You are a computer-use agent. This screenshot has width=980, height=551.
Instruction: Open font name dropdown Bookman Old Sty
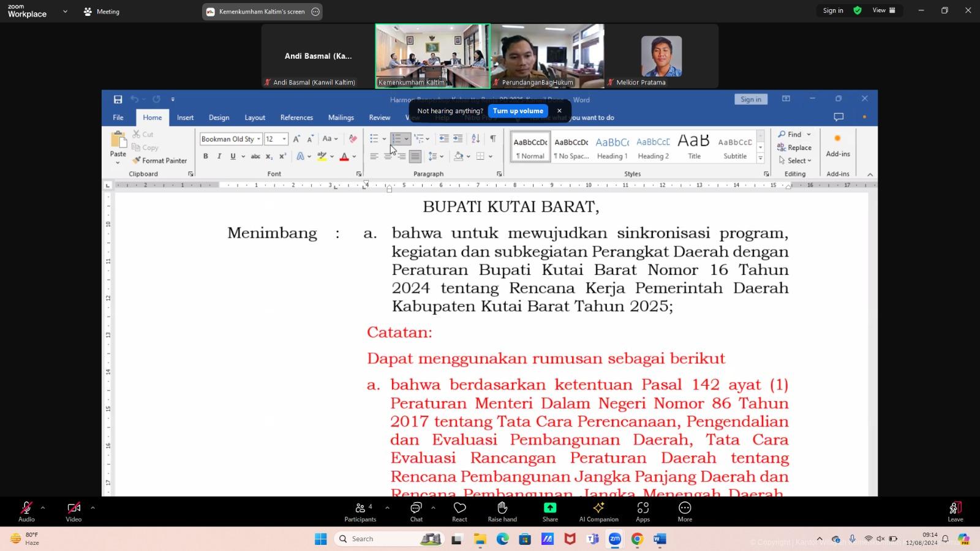tap(258, 139)
